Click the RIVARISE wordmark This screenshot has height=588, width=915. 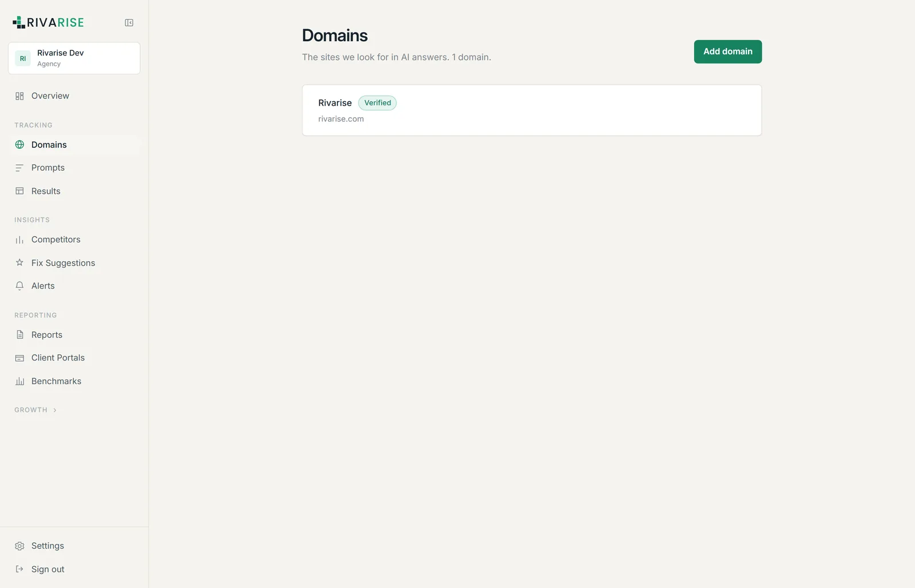pyautogui.click(x=55, y=22)
